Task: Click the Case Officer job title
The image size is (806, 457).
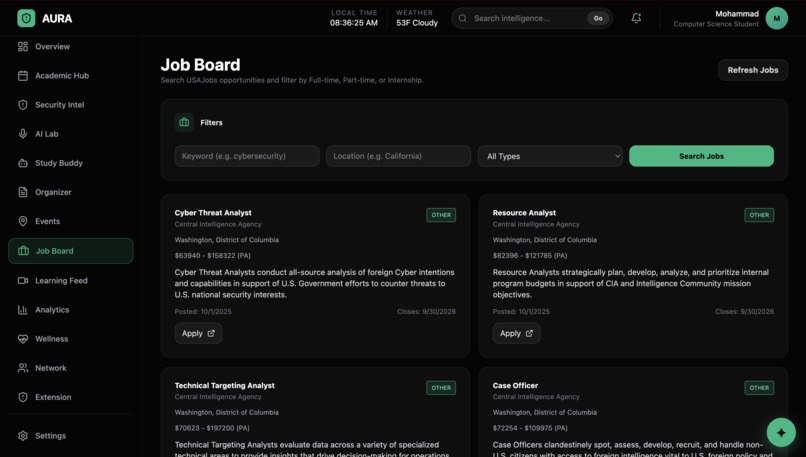Action: point(515,386)
